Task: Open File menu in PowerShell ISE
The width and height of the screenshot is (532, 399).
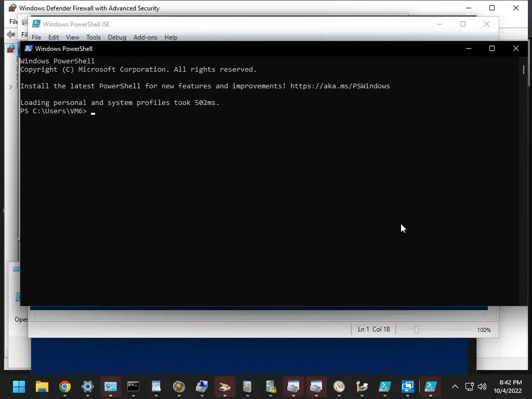Action: [36, 37]
